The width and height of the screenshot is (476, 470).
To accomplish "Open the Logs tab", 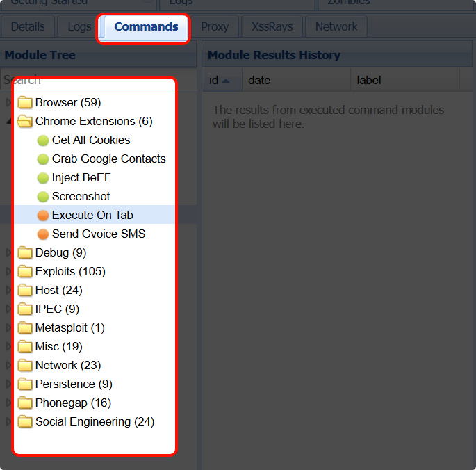I will click(79, 27).
